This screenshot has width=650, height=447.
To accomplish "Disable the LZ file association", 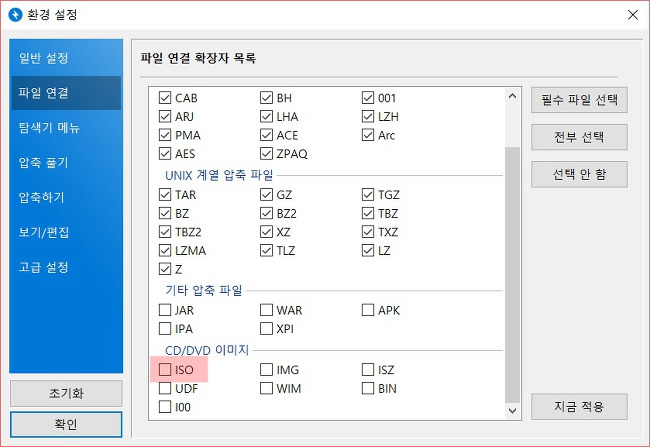I will click(368, 250).
